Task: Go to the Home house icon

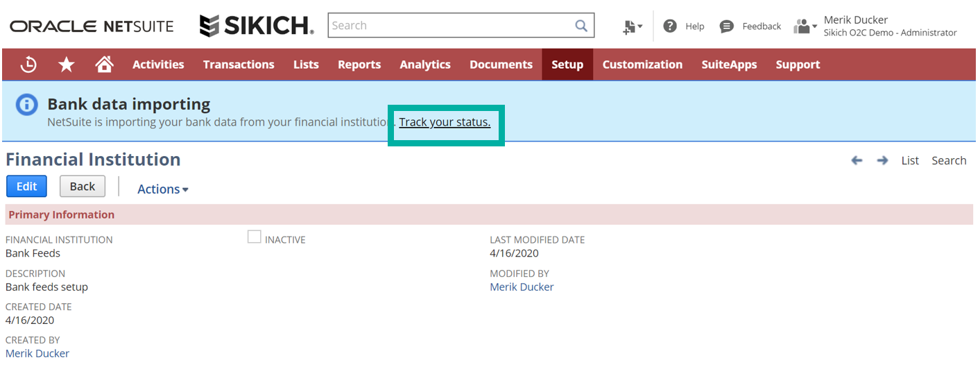Action: click(104, 65)
